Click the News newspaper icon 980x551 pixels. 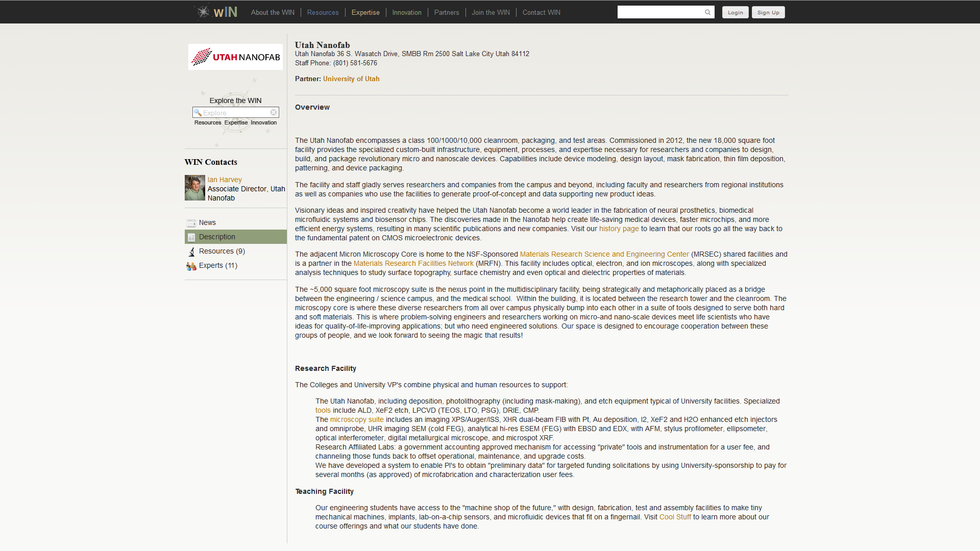(191, 223)
